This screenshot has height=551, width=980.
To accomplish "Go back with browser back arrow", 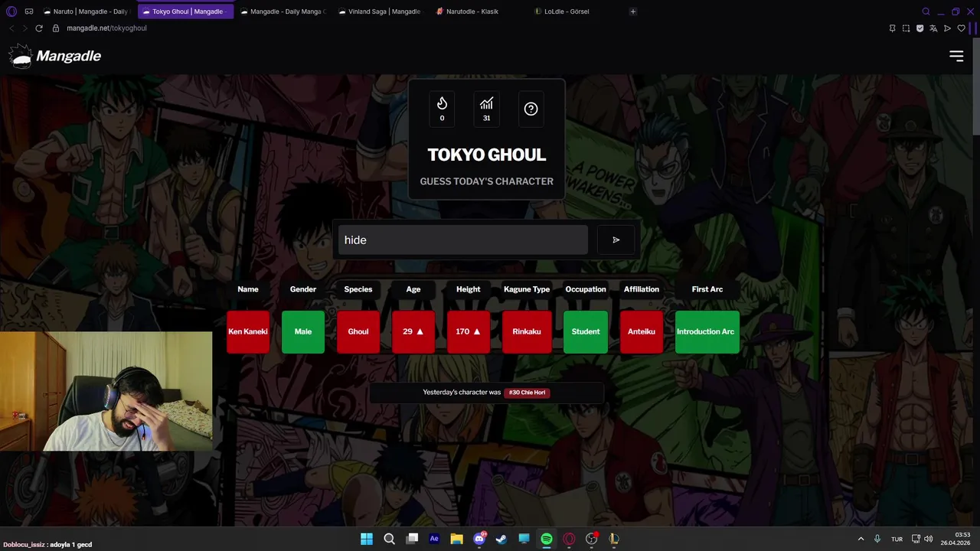I will (11, 28).
